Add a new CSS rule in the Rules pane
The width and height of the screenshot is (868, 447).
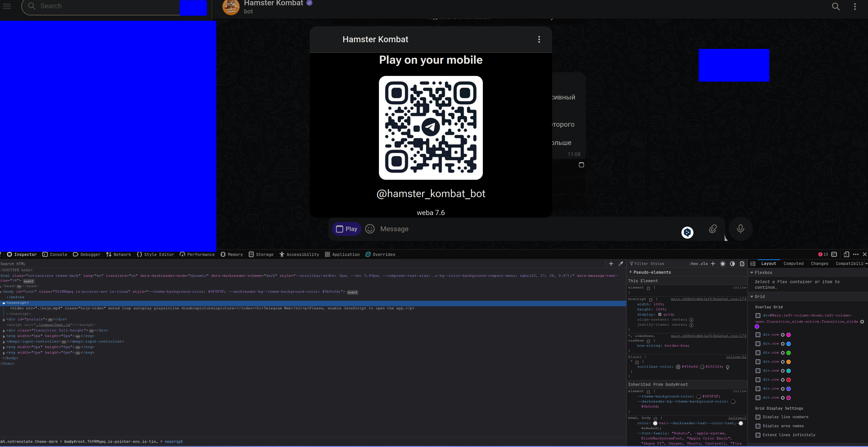click(713, 264)
